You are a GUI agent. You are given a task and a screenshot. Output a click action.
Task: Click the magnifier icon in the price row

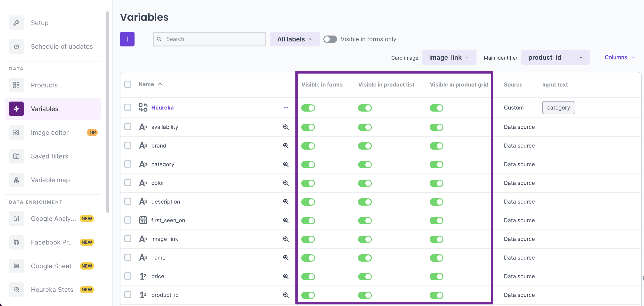(285, 276)
